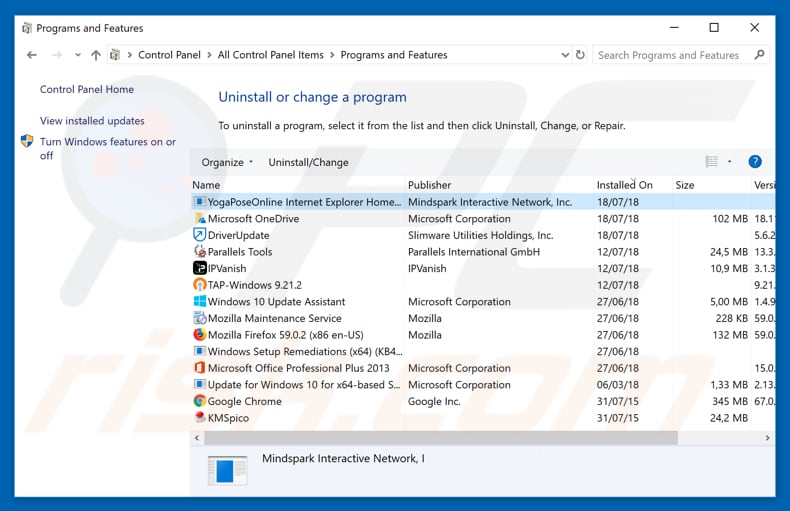Viewport: 790px width, 511px height.
Task: Open help with the question mark icon
Action: [x=755, y=162]
